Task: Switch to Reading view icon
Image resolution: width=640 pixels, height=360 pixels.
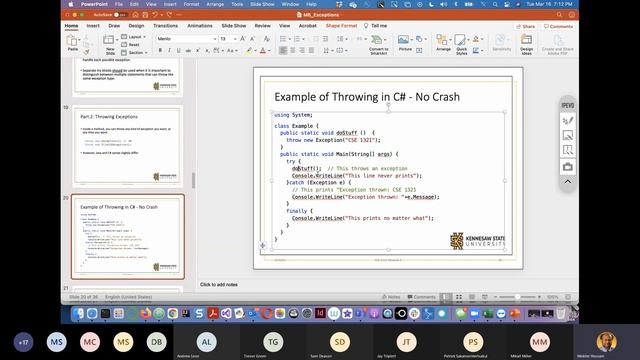Action: [472, 297]
